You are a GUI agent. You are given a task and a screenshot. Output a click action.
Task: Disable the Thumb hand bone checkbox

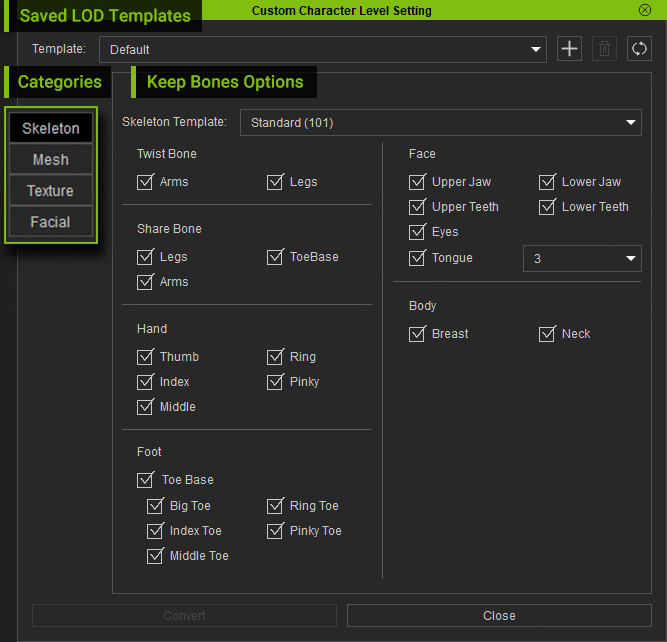(146, 357)
